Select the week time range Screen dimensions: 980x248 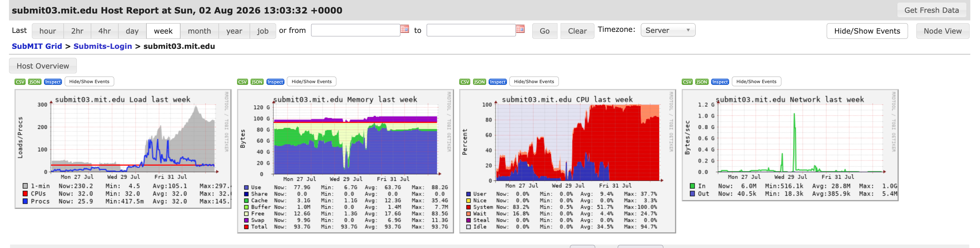pyautogui.click(x=163, y=31)
